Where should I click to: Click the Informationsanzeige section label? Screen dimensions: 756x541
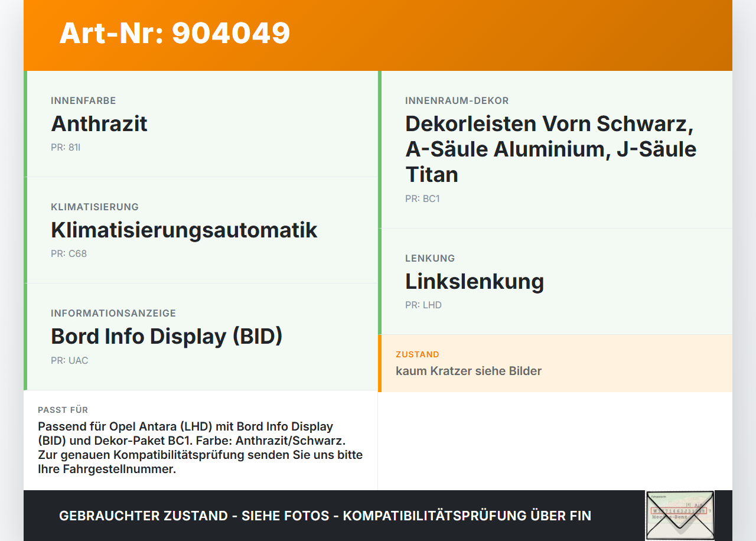pyautogui.click(x=113, y=314)
